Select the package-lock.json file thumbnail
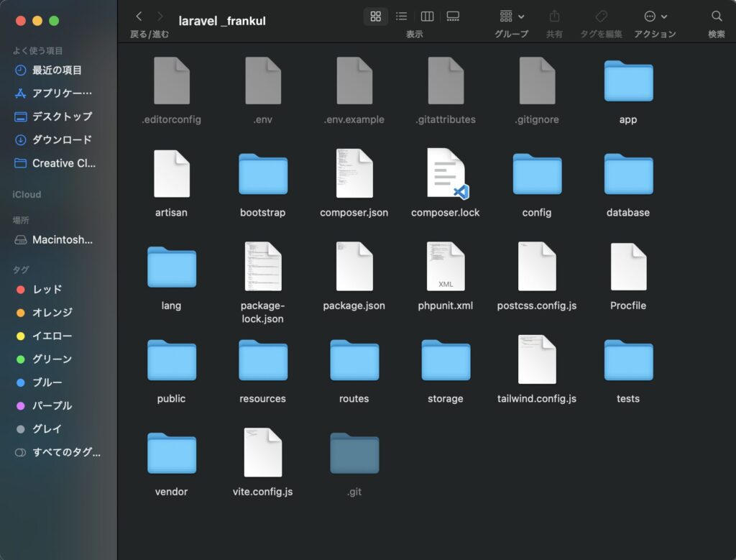The image size is (736, 560). 263,266
